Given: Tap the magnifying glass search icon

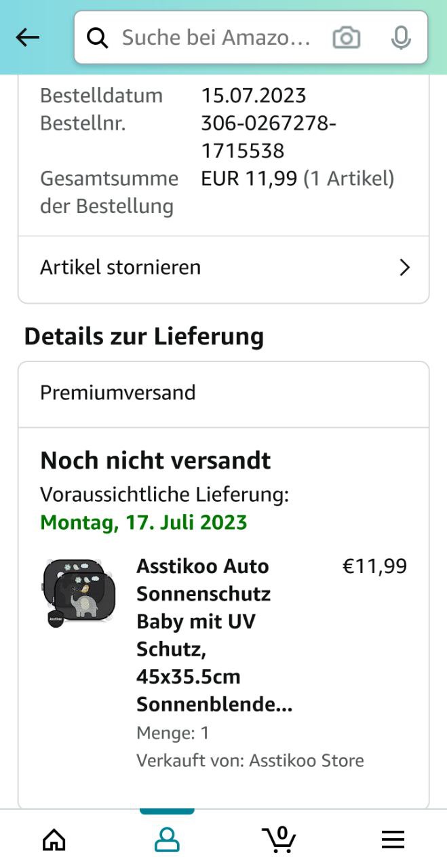Looking at the screenshot, I should pos(98,38).
